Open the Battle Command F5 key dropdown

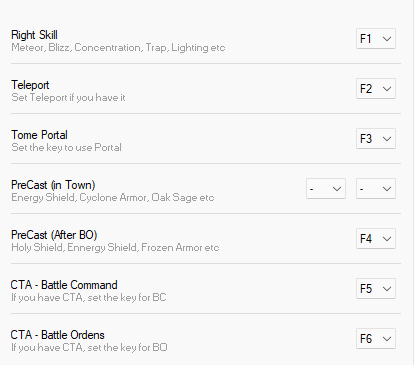pyautogui.click(x=376, y=289)
